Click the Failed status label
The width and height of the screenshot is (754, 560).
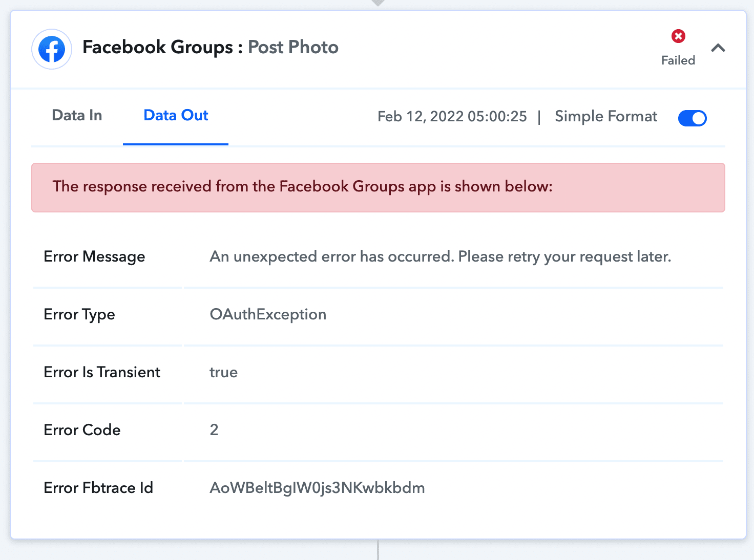678,60
